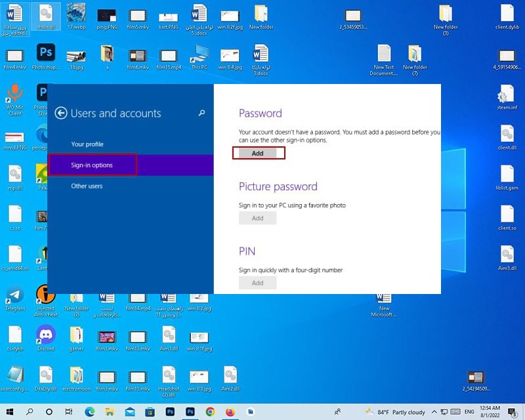525x420 pixels.
Task: Open the steam.inf file icon
Action: click(506, 96)
